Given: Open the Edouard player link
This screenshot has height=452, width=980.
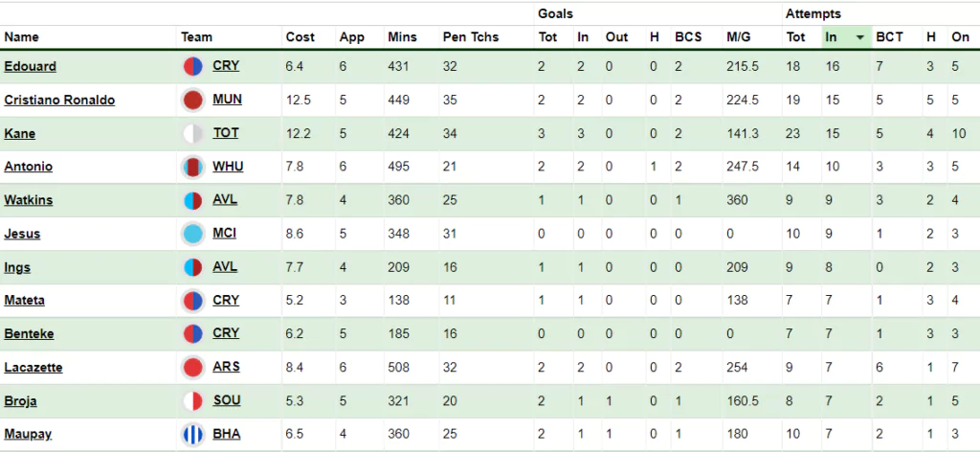Looking at the screenshot, I should pyautogui.click(x=30, y=66).
